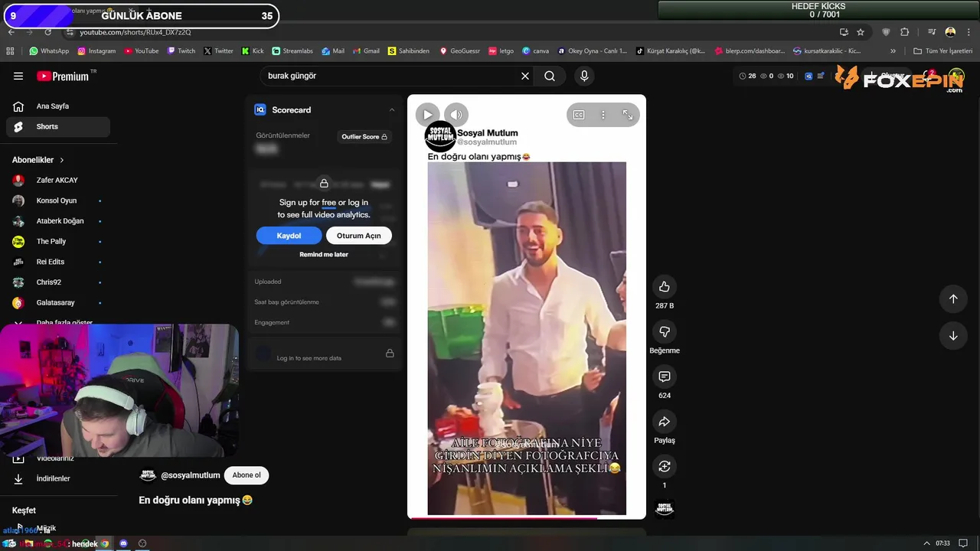This screenshot has height=551, width=980.
Task: Open Galatasaray subscription channel
Action: [x=58, y=303]
